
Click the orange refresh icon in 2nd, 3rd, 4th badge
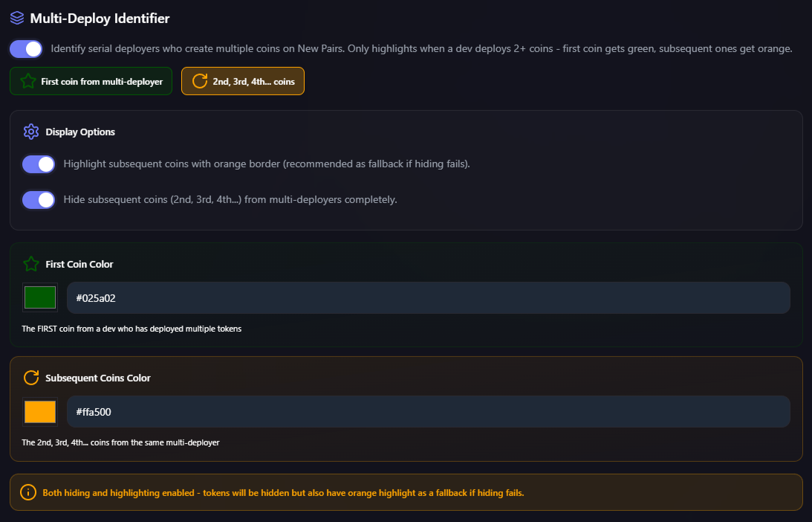click(x=200, y=81)
